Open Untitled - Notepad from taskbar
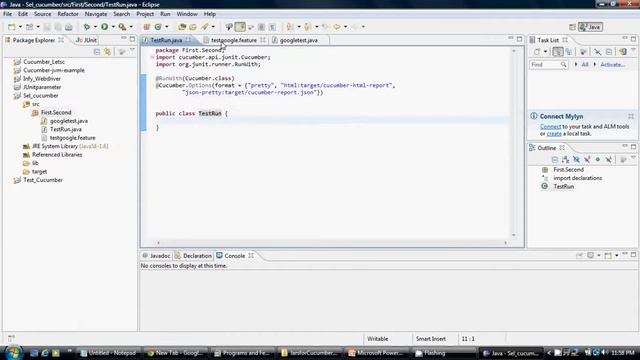This screenshot has height=360, width=640. (x=108, y=353)
